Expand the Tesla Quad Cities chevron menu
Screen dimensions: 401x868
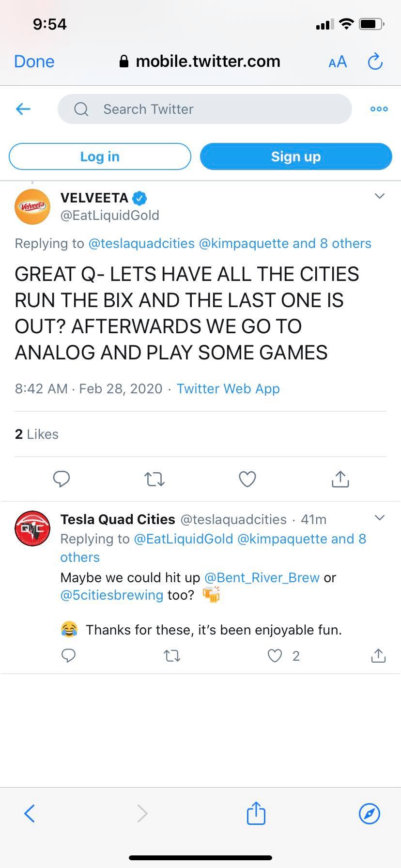pos(380,518)
